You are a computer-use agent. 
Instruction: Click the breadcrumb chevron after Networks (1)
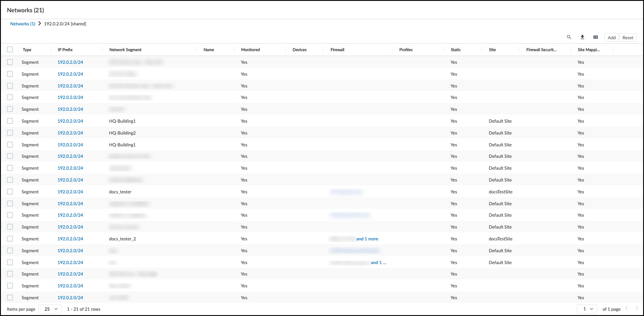click(x=40, y=24)
